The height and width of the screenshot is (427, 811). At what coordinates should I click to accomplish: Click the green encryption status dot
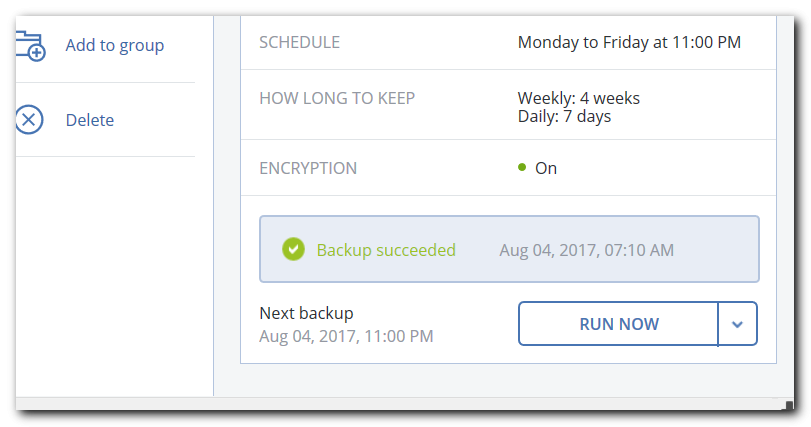point(522,167)
